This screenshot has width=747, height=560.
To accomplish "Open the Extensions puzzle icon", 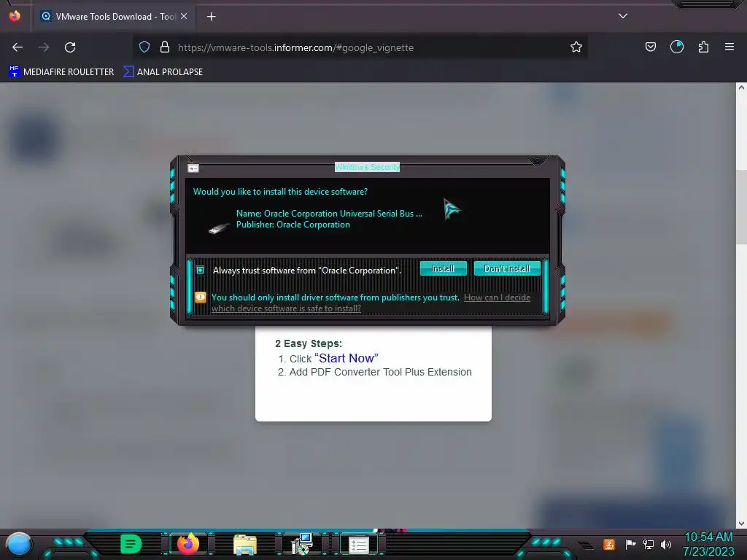I will [x=703, y=47].
